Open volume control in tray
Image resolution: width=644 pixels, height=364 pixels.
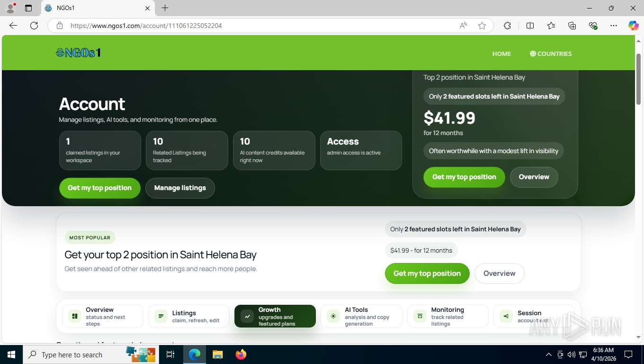[572, 355]
